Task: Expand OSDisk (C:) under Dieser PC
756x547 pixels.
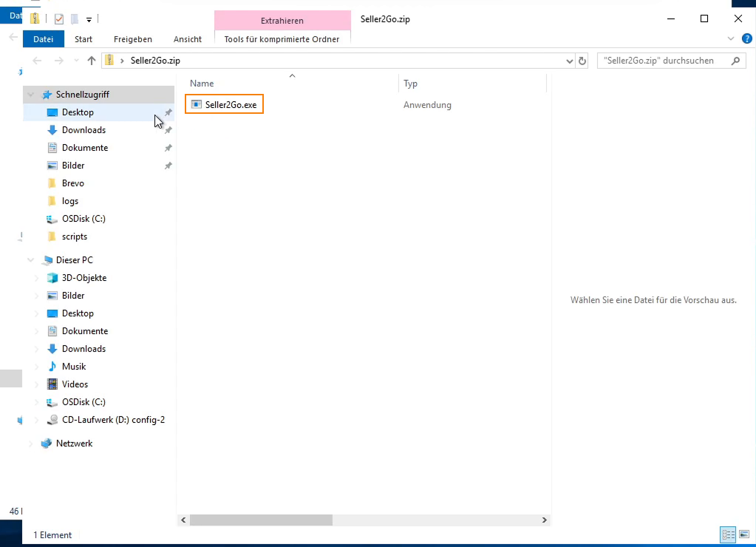Action: (37, 402)
